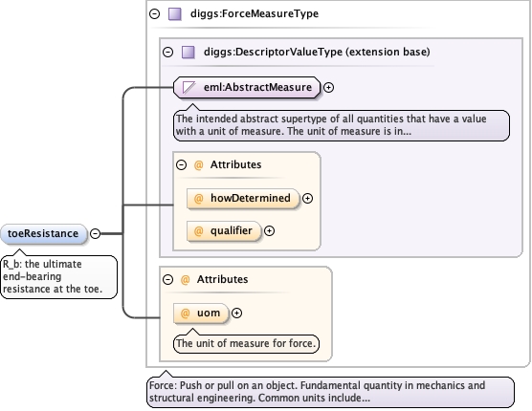Click the Attributes label above uom
The width and height of the screenshot is (532, 411).
click(x=223, y=279)
